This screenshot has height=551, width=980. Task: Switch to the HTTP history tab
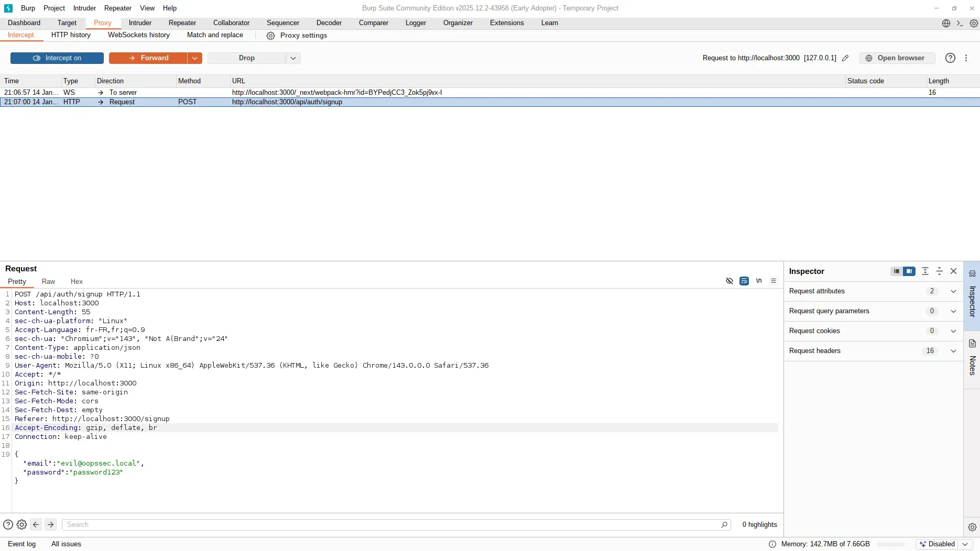[x=71, y=35]
